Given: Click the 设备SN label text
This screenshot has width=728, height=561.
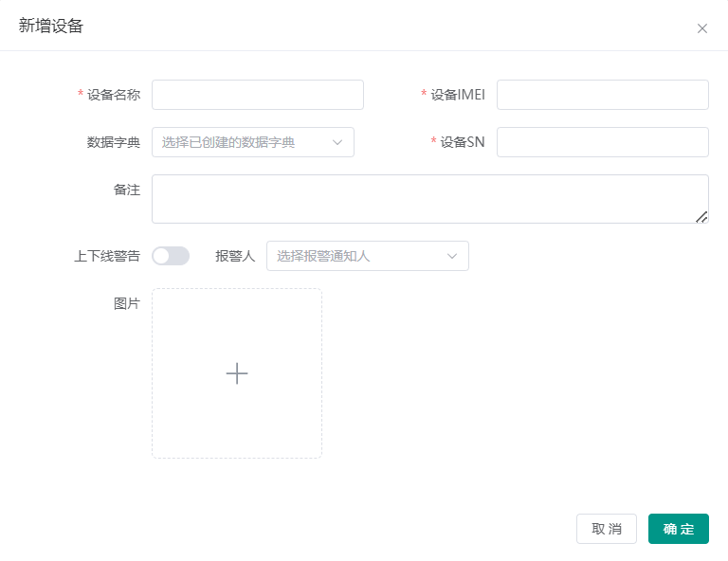Looking at the screenshot, I should click(463, 142).
